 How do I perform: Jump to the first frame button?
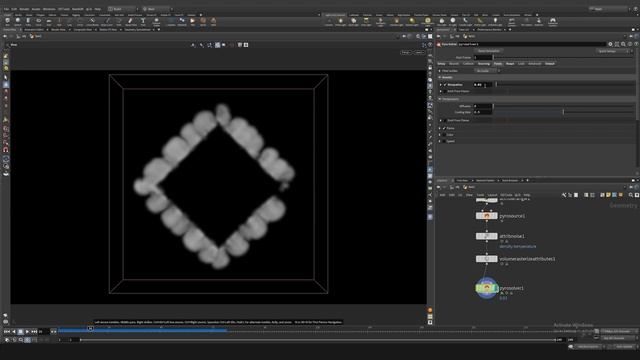pos(7,332)
